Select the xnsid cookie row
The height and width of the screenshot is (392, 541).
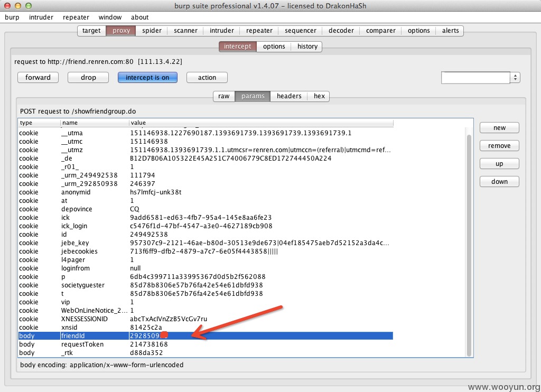pyautogui.click(x=206, y=328)
